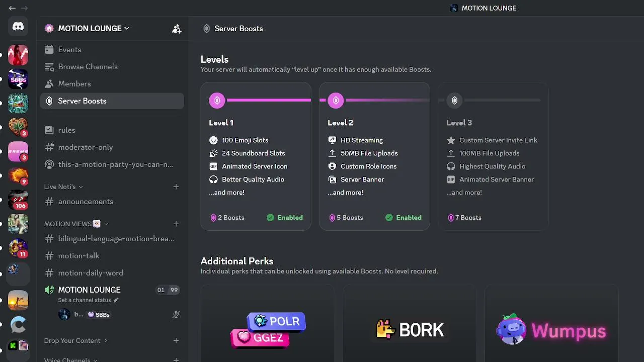
Task: Go back with the back arrow
Action: click(12, 8)
